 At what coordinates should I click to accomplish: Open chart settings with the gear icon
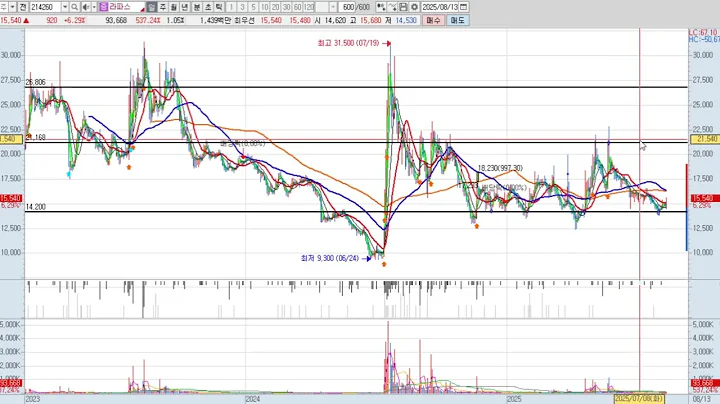click(415, 7)
